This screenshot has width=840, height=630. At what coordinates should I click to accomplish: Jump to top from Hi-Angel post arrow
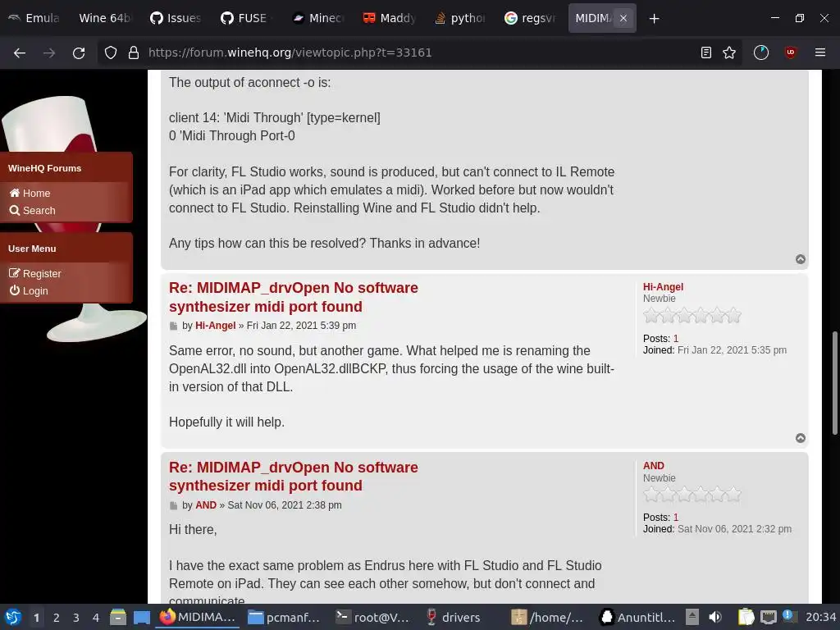pos(801,438)
